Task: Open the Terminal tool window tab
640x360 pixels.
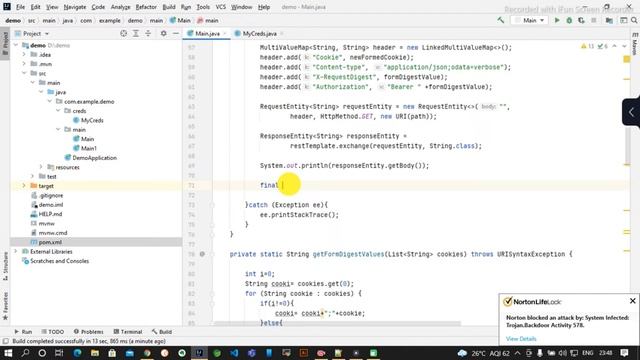Action: point(128,332)
